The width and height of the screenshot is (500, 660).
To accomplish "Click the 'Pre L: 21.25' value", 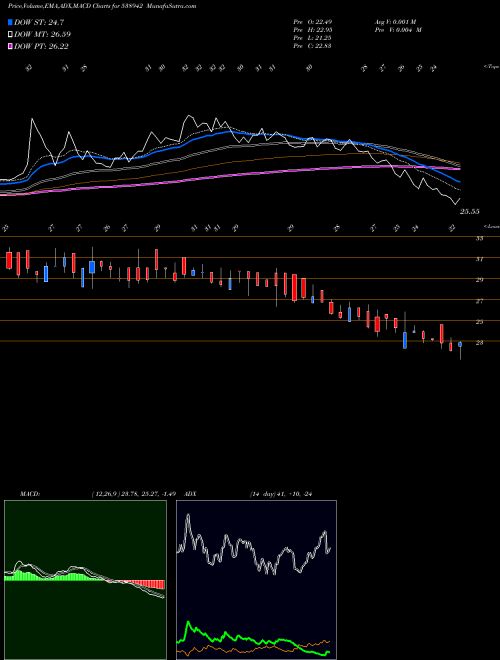I will tap(312, 38).
